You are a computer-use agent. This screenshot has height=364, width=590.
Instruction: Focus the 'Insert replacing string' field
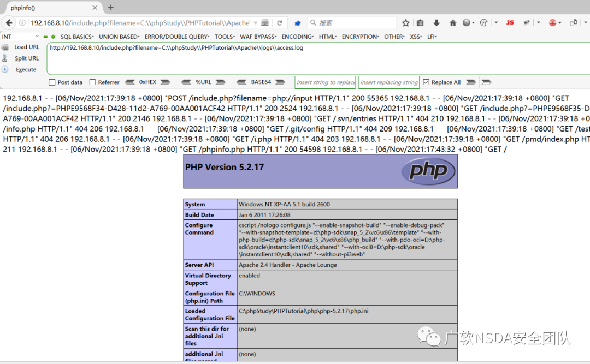[389, 82]
